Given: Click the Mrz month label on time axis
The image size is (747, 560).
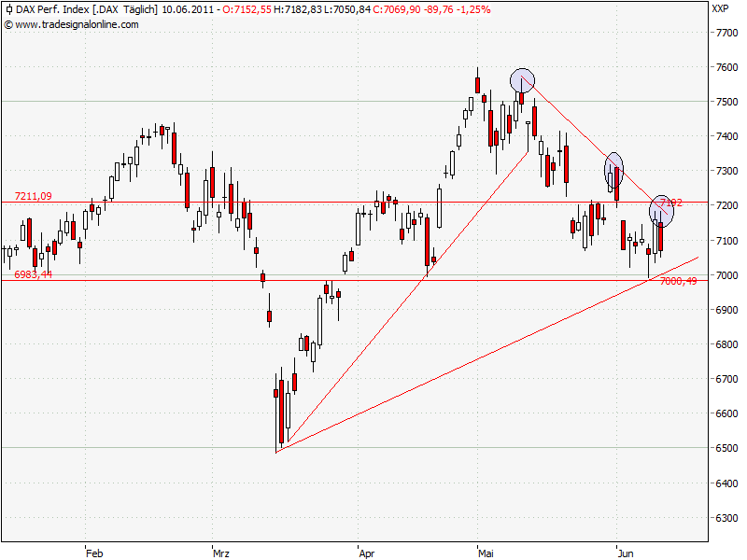Looking at the screenshot, I should 221,553.
